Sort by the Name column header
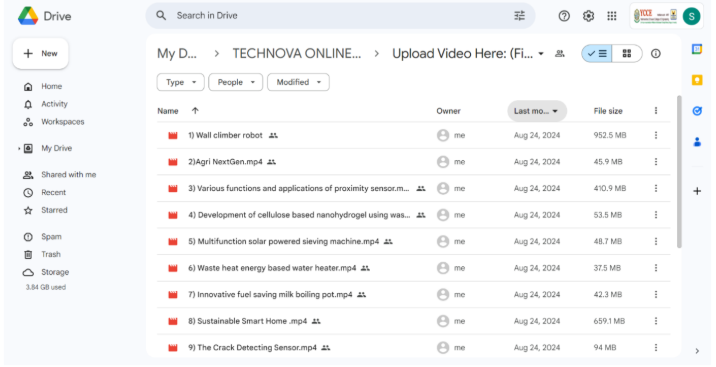The image size is (716, 367). click(x=168, y=111)
